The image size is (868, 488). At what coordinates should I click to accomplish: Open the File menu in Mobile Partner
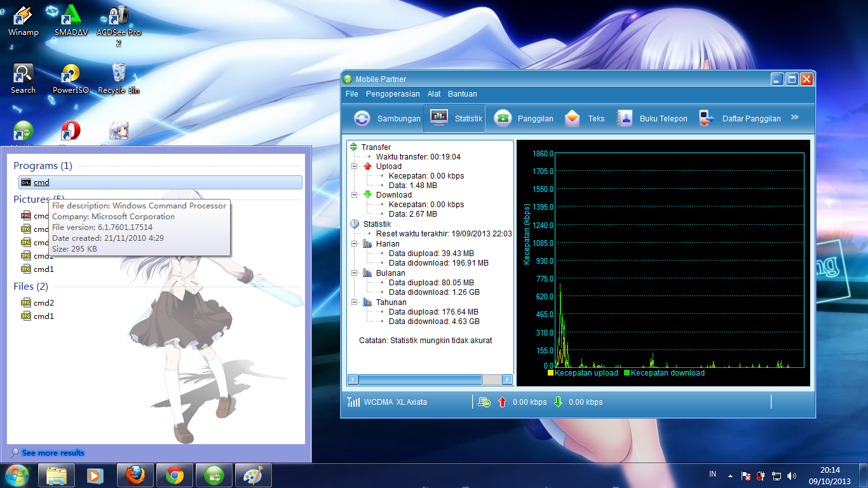coord(352,94)
